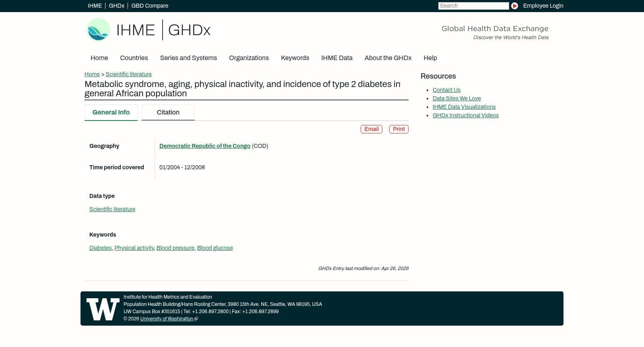This screenshot has width=644, height=347.
Task: Open University of Washington footer link
Action: [167, 319]
